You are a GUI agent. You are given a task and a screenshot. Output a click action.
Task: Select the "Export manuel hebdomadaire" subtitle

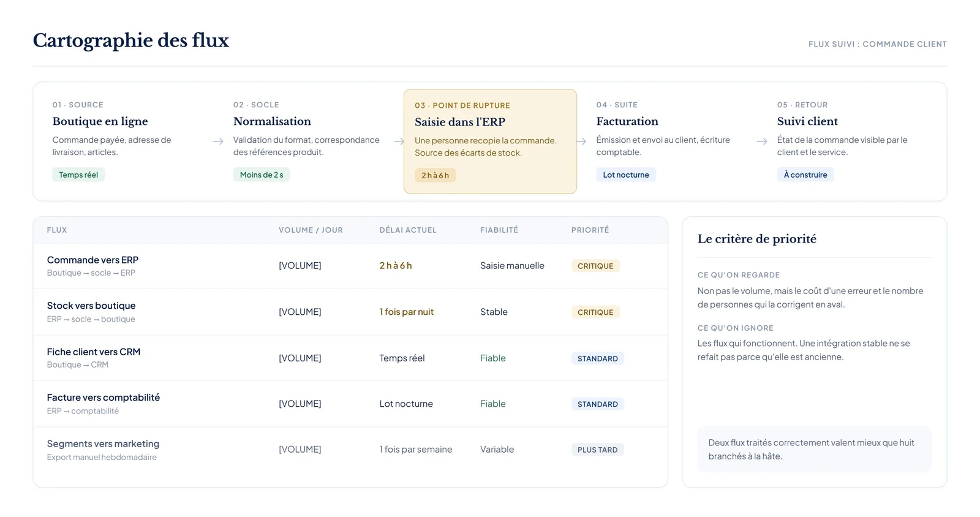click(x=102, y=458)
